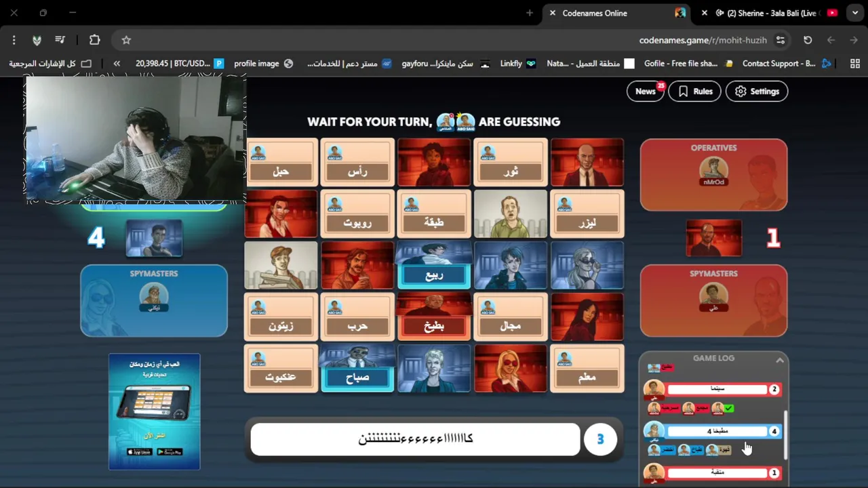The image size is (868, 488).
Task: Select the روبوت word card
Action: (x=357, y=214)
